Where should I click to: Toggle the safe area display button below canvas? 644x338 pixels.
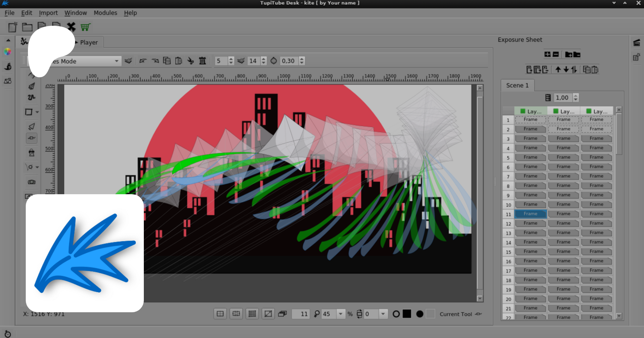tap(236, 314)
